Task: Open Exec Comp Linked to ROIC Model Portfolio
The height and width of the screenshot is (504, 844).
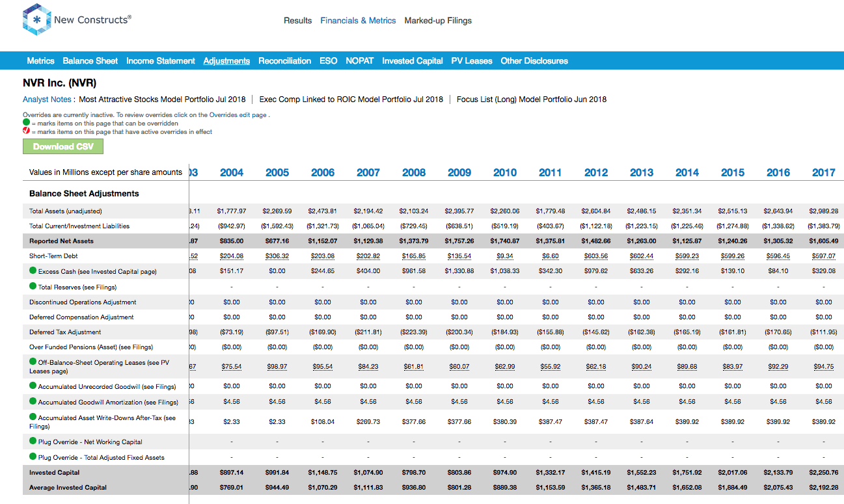Action: point(351,99)
